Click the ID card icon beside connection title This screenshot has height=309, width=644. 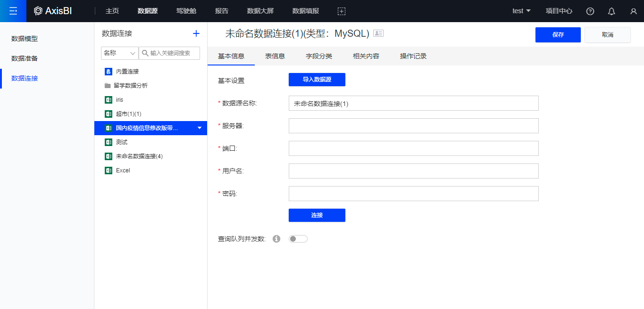click(x=378, y=33)
